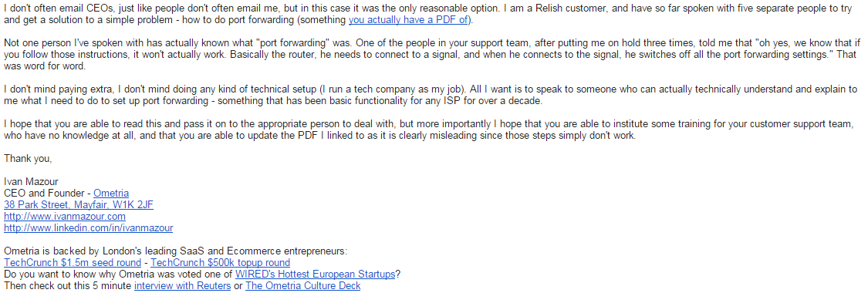Image resolution: width=868 pixels, height=293 pixels.
Task: Click the "CEO and Founder" title text
Action: pos(44,193)
